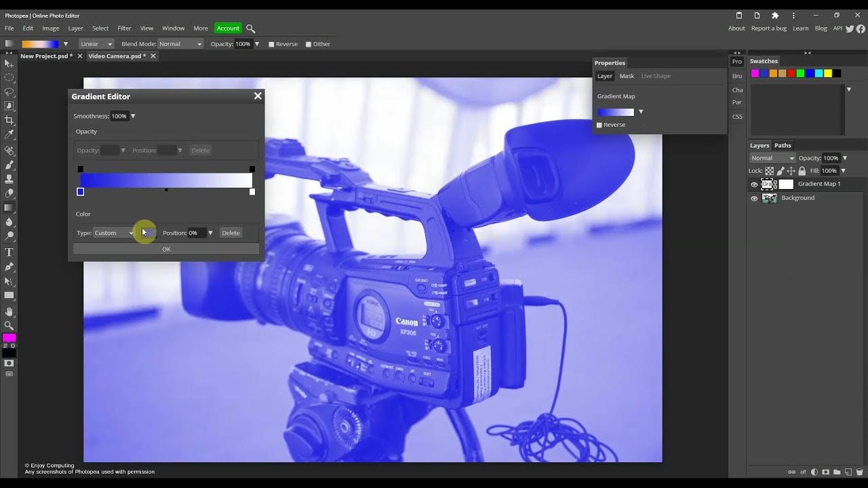868x488 pixels.
Task: Select the Brush tool
Action: [9, 165]
